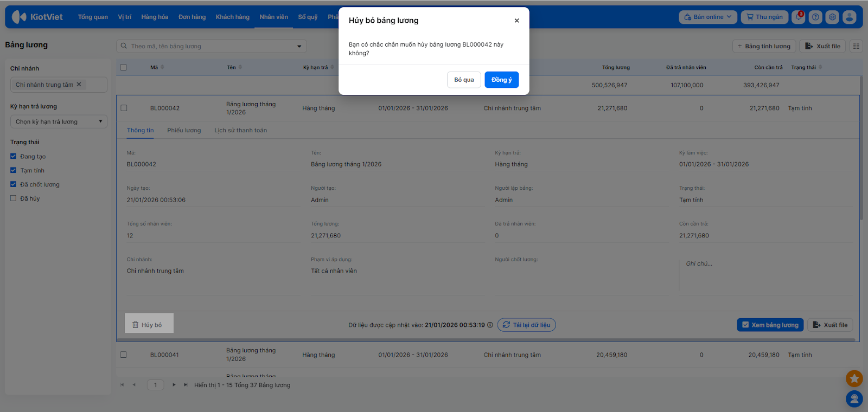Click the search magnifier icon
Image resolution: width=868 pixels, height=412 pixels.
(x=124, y=46)
